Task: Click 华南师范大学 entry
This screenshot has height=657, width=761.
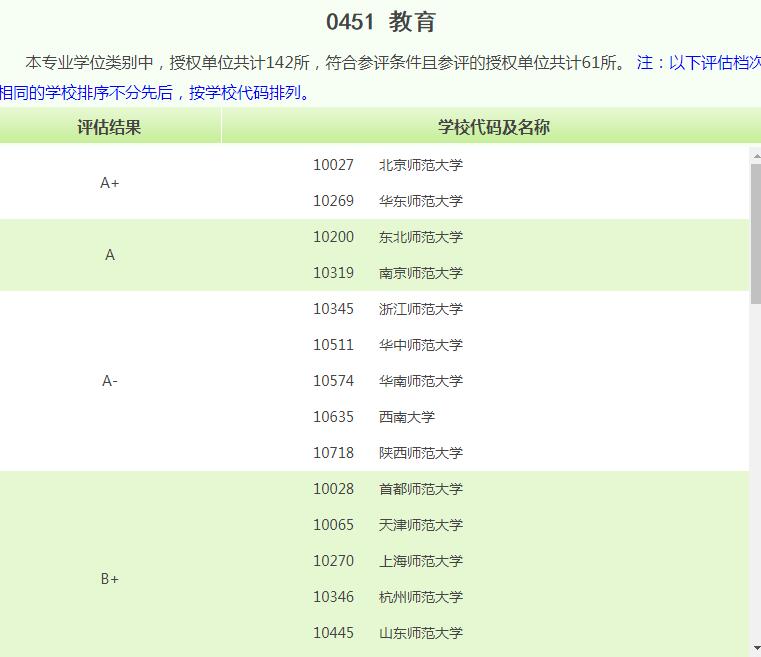Action: coord(420,381)
